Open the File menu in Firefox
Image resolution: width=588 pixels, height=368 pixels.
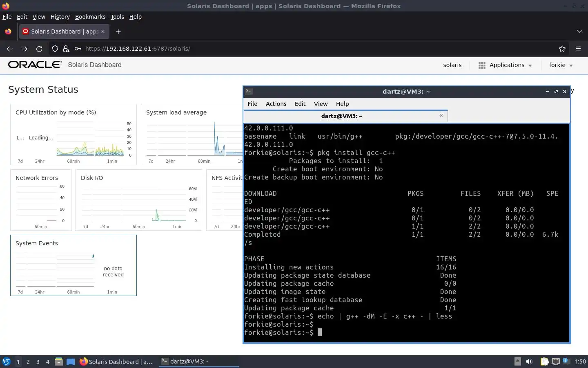tap(7, 17)
